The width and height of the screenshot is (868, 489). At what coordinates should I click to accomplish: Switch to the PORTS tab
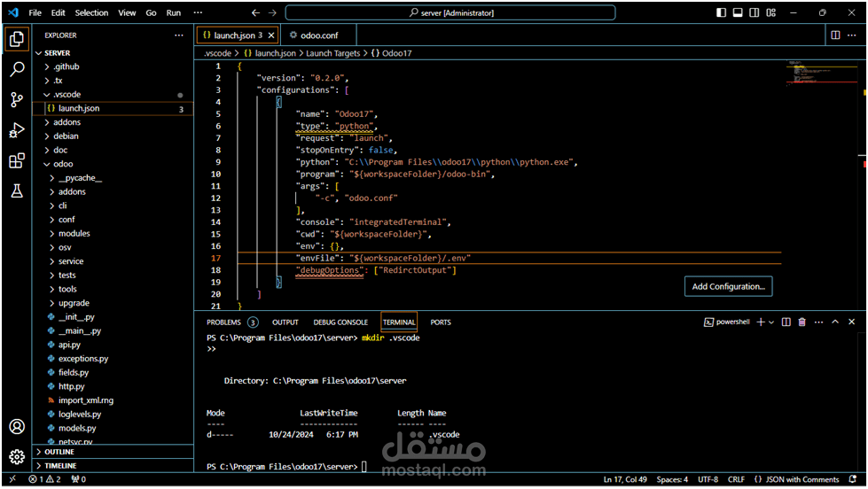[x=441, y=322]
